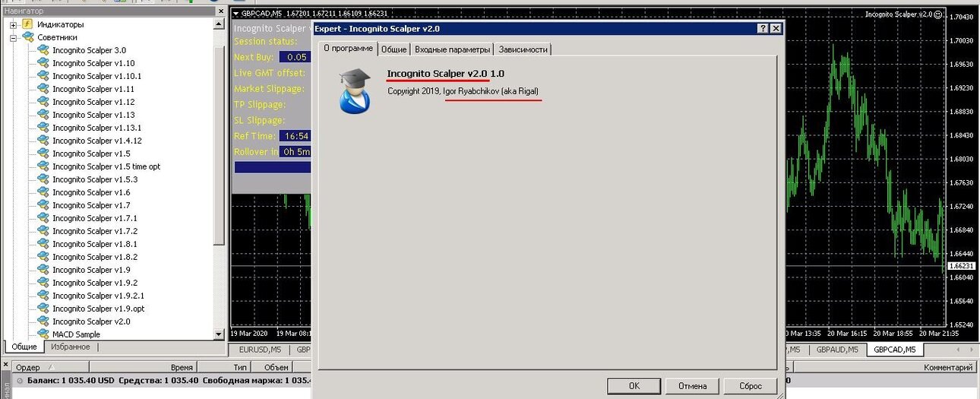Viewport: 980px width, 399px height.
Task: Click the icon beside Incognito Scalper v1.6
Action: [44, 192]
